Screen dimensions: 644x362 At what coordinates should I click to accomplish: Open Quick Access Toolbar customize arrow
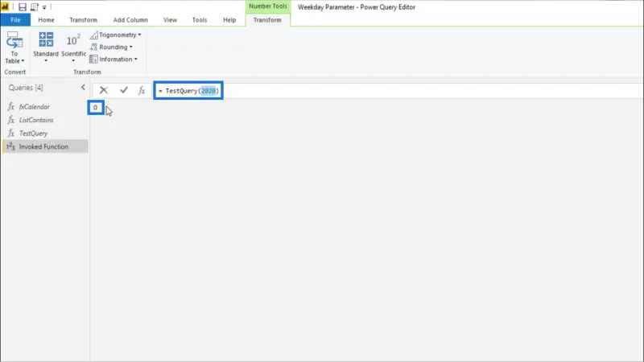(x=44, y=7)
